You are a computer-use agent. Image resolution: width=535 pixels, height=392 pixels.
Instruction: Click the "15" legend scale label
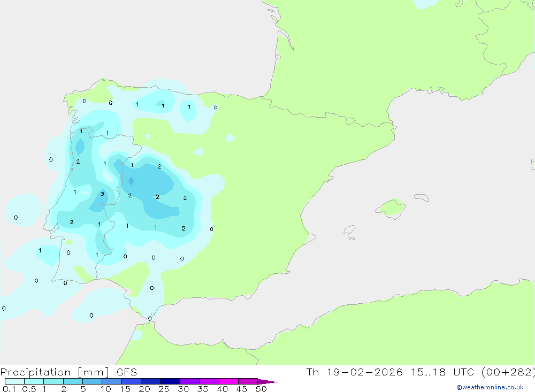125,389
